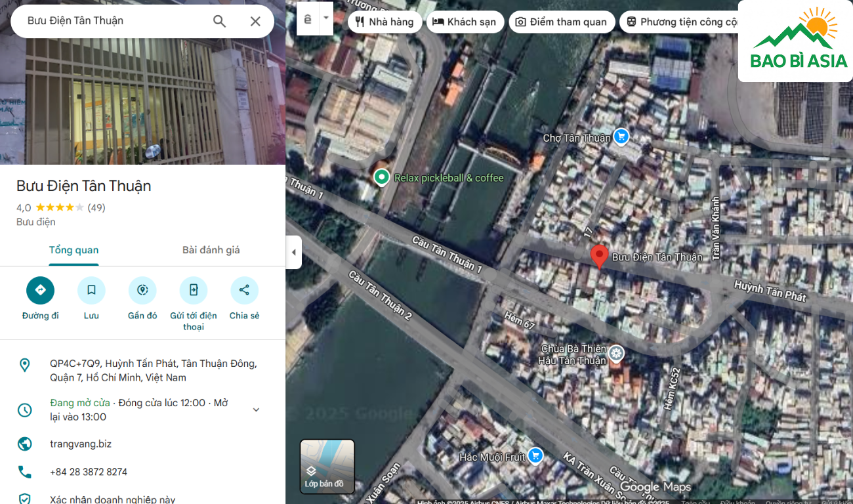Click the red Bưu Điện Tân Thuận pin

tap(598, 255)
